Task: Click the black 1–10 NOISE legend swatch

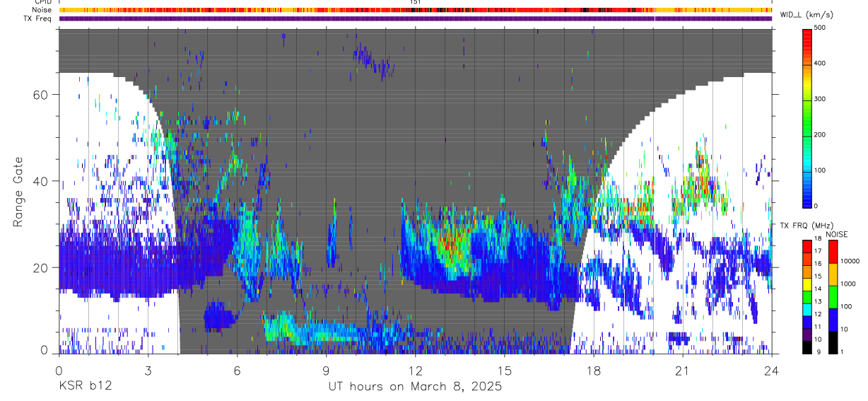Action: [833, 342]
